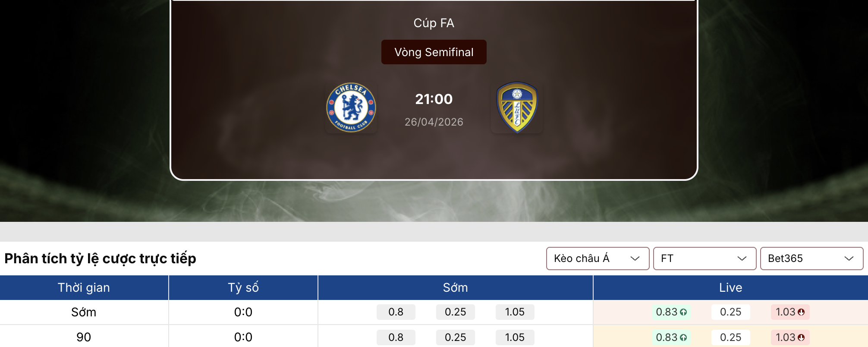Click the Leeds United club crest

(x=516, y=107)
